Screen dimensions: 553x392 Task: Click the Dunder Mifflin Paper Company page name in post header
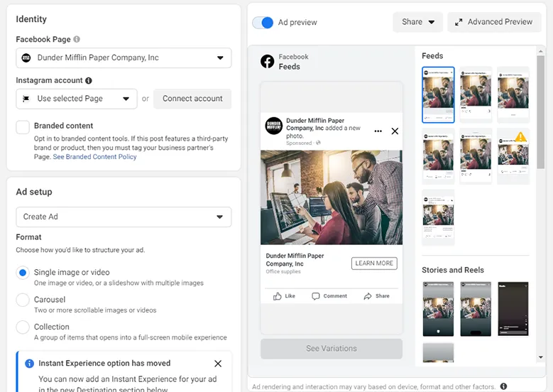(x=315, y=124)
